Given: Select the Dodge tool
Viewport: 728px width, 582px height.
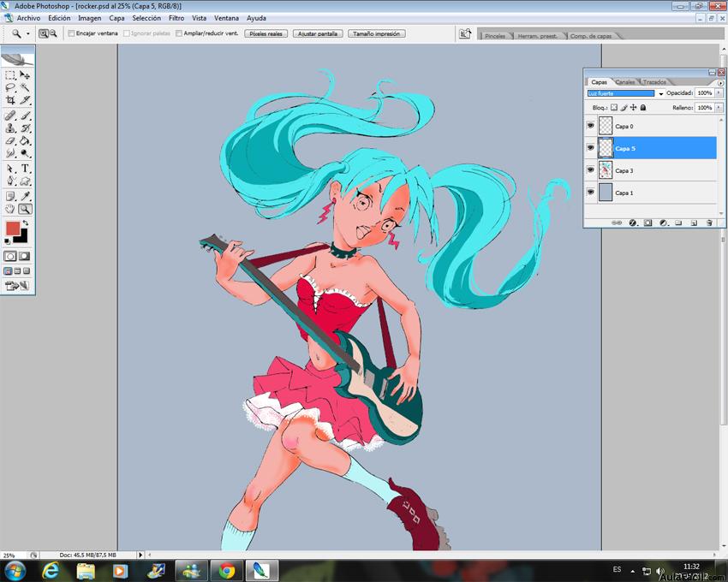Looking at the screenshot, I should click(x=25, y=153).
